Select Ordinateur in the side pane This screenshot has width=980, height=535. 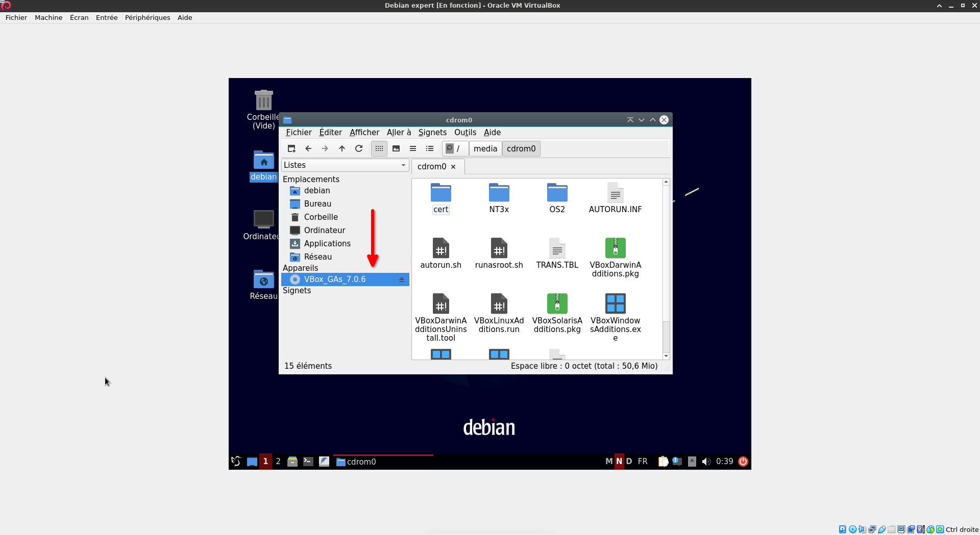click(345, 231)
